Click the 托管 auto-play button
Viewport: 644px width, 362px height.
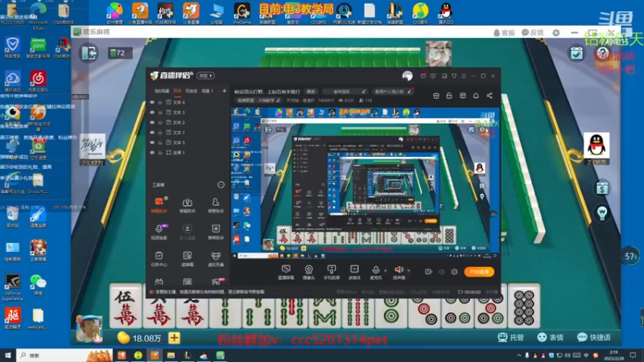pyautogui.click(x=510, y=337)
